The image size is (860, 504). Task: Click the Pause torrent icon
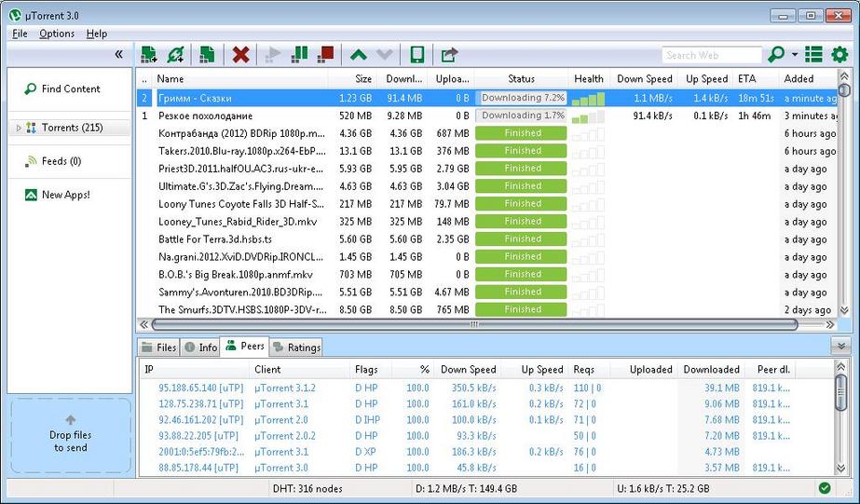point(299,54)
